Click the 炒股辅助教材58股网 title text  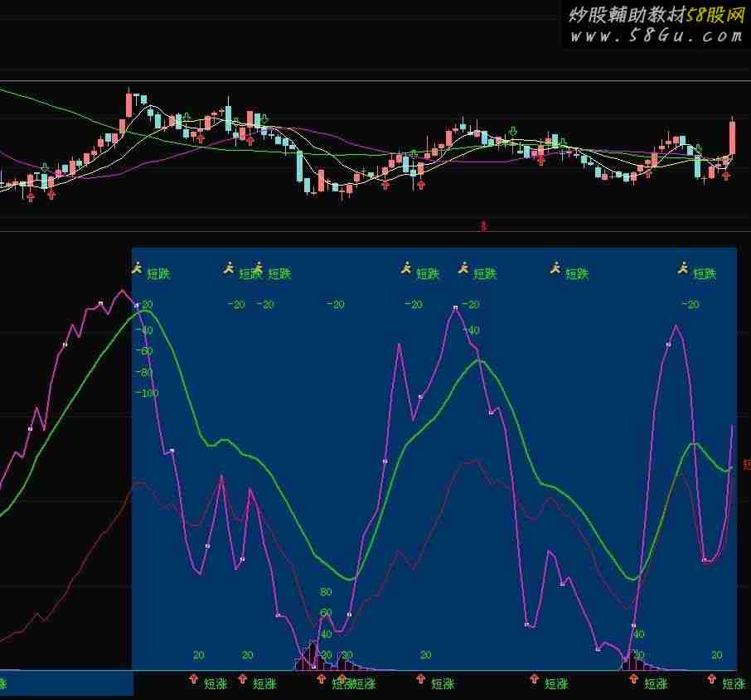(x=656, y=14)
